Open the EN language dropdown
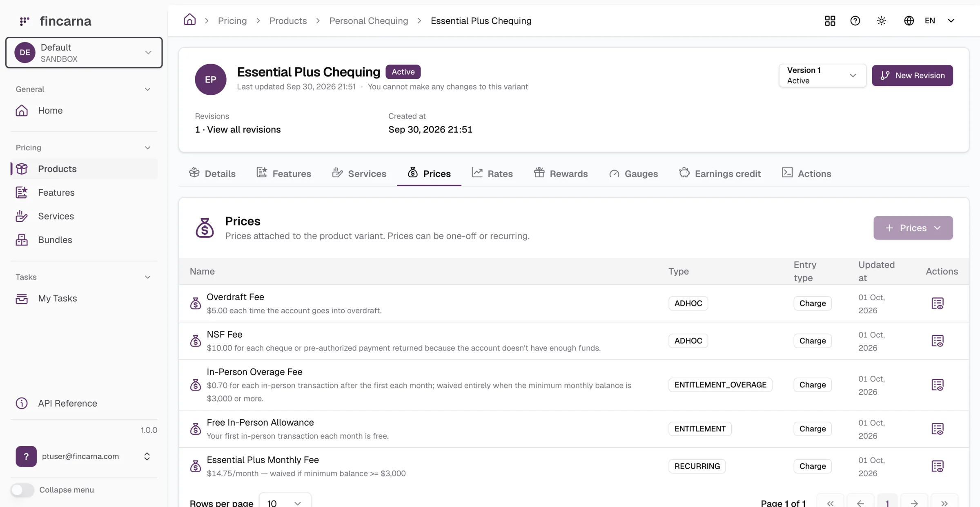 pos(939,21)
